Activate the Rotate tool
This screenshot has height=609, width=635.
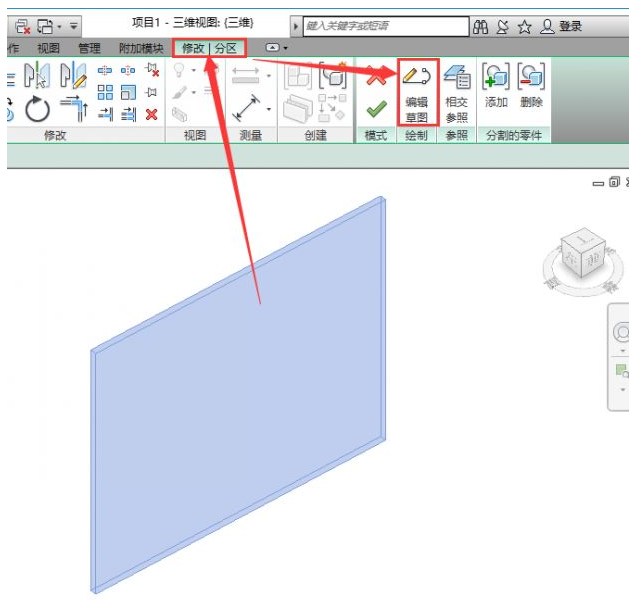click(x=37, y=109)
